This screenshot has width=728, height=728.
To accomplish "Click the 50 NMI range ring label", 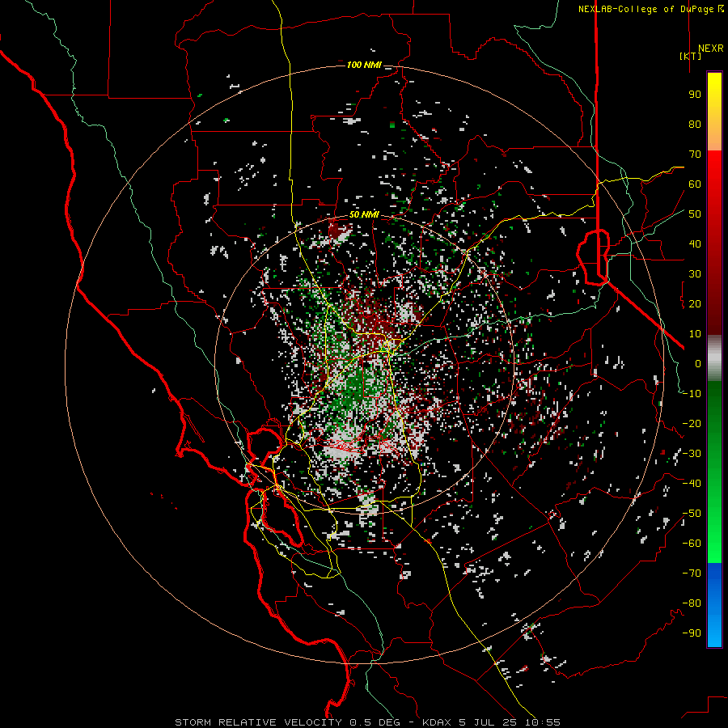I will pyautogui.click(x=364, y=214).
